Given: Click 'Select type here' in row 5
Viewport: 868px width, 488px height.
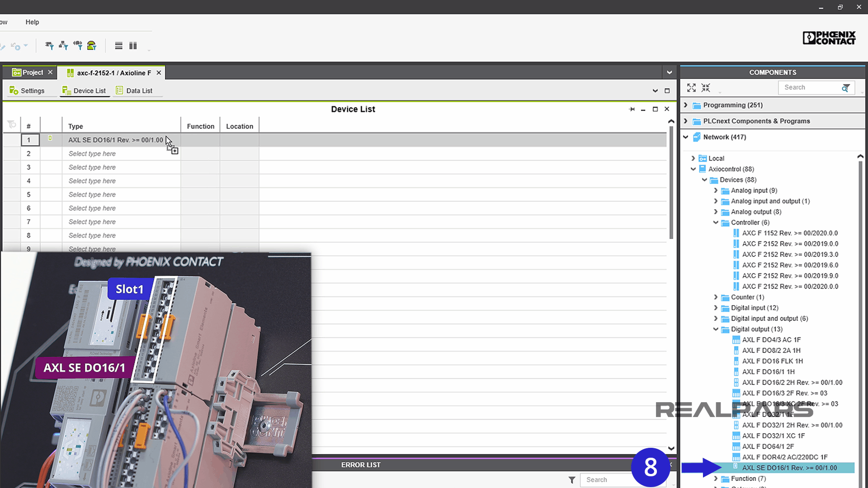Looking at the screenshot, I should pyautogui.click(x=92, y=194).
